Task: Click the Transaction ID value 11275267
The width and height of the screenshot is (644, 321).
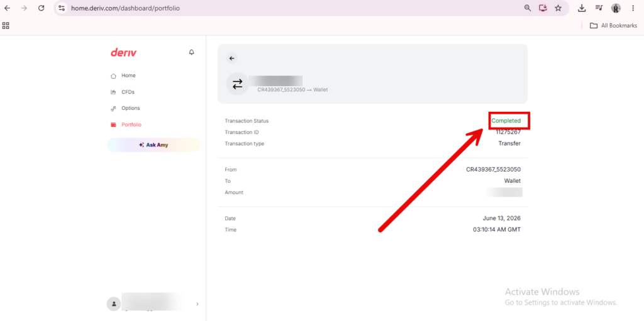Action: [x=508, y=132]
